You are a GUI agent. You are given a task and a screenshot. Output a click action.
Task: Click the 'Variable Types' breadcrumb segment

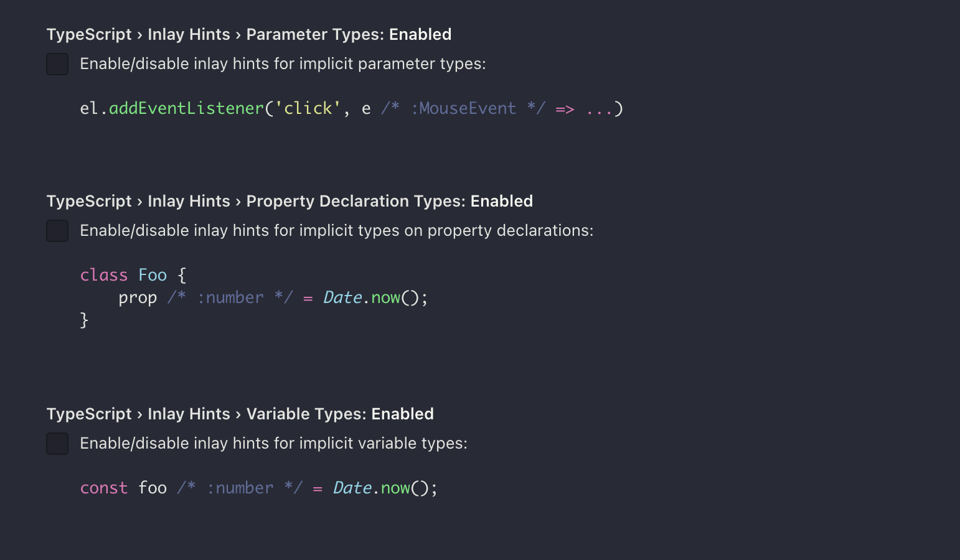pos(303,413)
